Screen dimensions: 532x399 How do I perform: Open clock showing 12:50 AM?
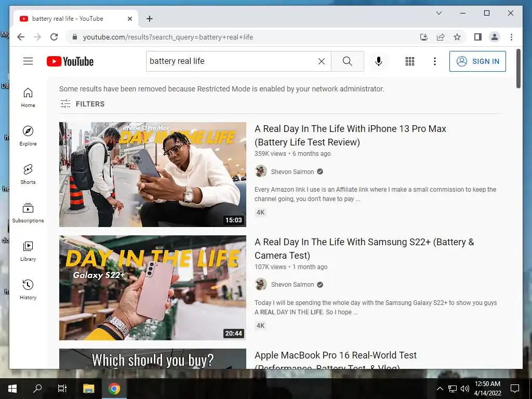point(487,389)
